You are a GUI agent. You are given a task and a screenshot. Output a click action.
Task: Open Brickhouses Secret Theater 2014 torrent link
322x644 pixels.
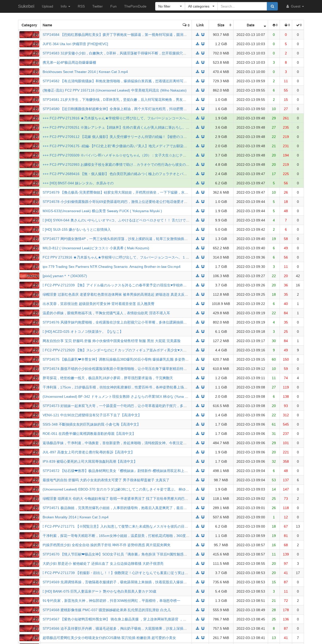tap(85, 72)
